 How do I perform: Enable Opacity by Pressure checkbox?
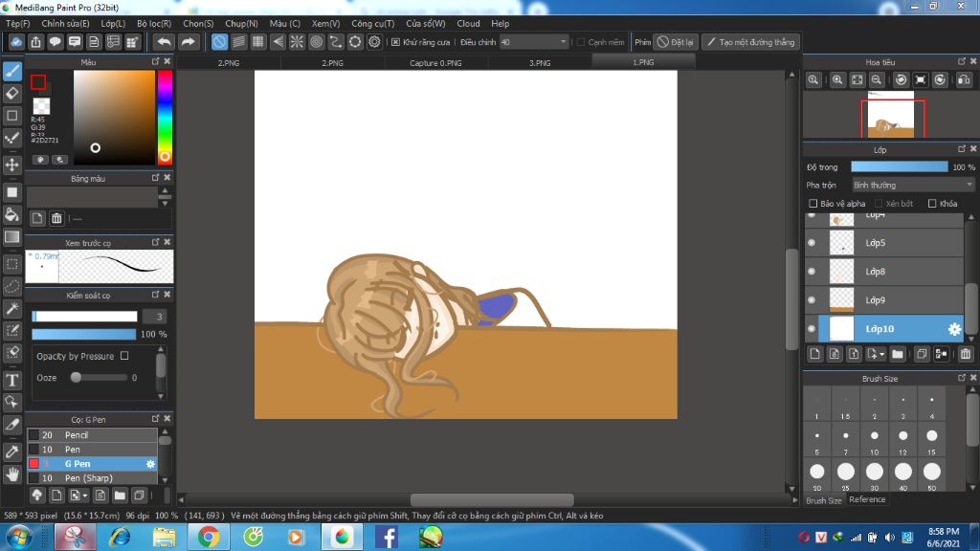[124, 356]
